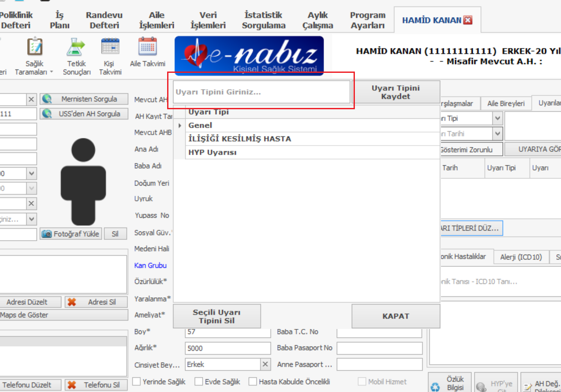Screen dimensions: 561x392
Task: Open İş Planı menu
Action: (60, 20)
